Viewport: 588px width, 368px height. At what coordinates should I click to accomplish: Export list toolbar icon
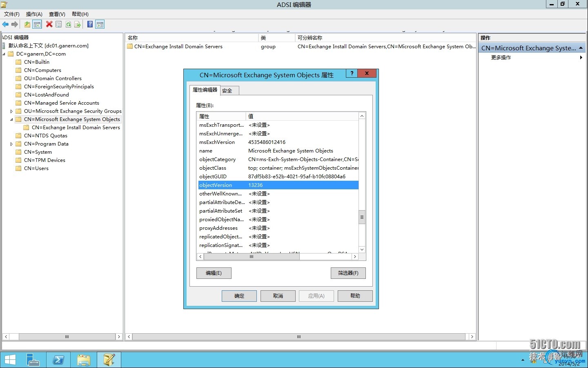[78, 25]
